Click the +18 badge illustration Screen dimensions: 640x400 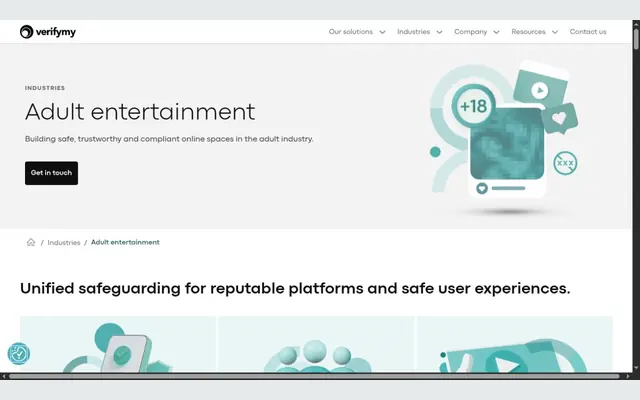473,106
